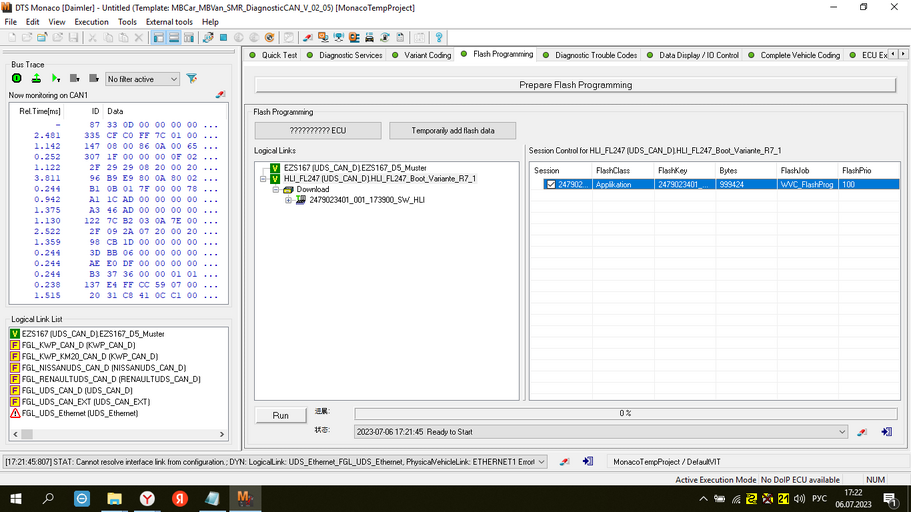911x512 pixels.
Task: Click the document page icon in main toolbar
Action: tap(400, 38)
